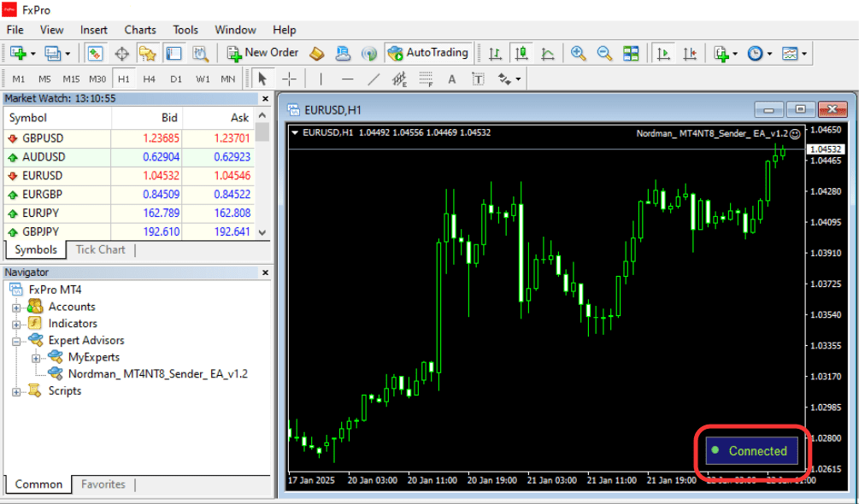Open the Profiles toolbar icon
859x504 pixels.
tap(53, 53)
